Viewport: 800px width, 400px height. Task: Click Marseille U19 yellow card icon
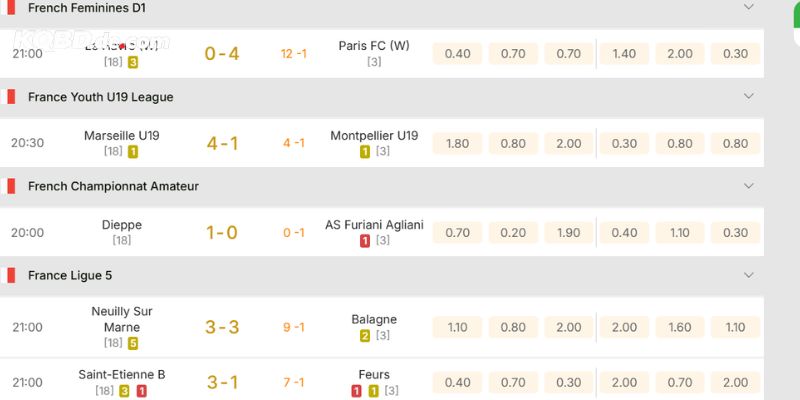tap(133, 152)
